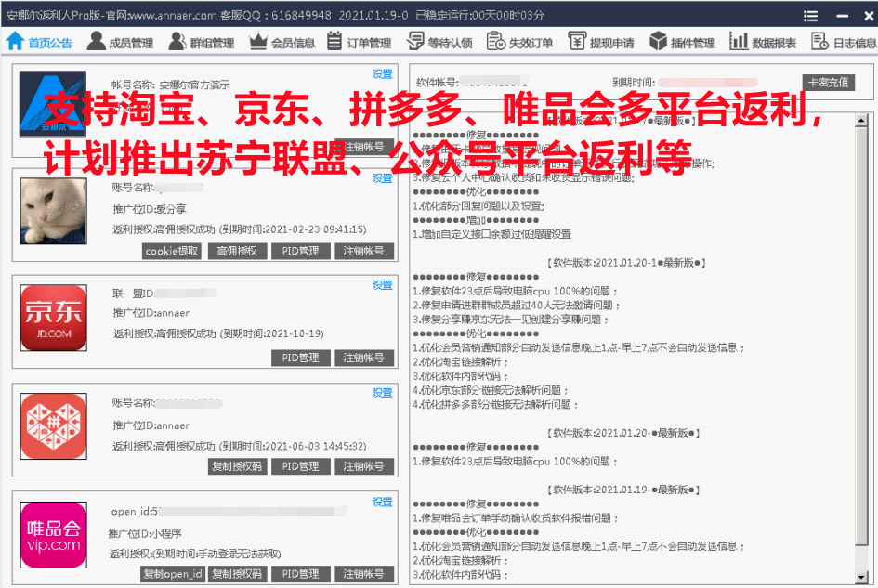Show the 会员信息 crown section
The width and height of the screenshot is (878, 588).
[282, 42]
